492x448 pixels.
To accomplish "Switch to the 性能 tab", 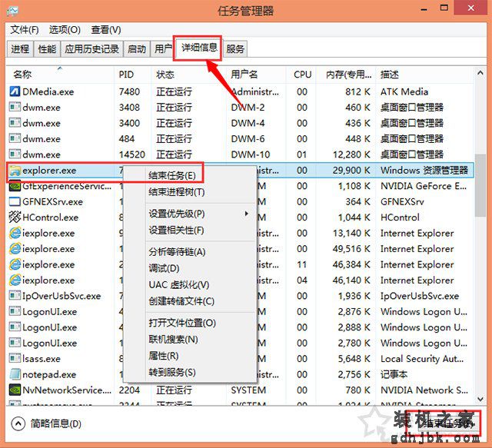I will click(47, 48).
